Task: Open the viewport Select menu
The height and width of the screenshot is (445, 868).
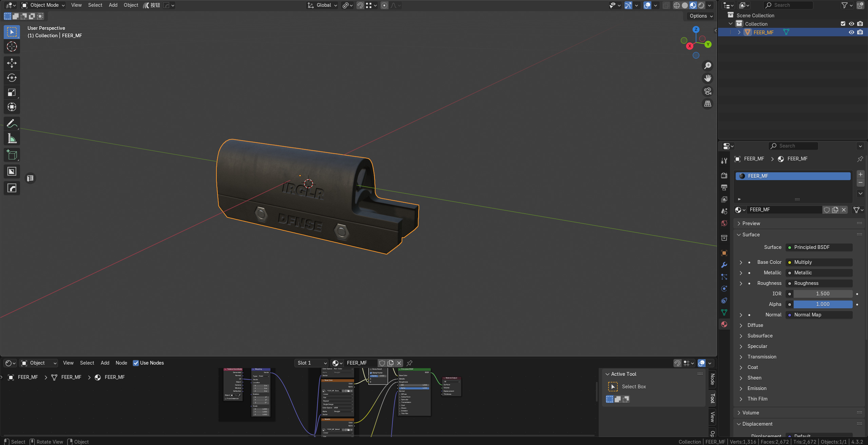Action: tap(95, 5)
